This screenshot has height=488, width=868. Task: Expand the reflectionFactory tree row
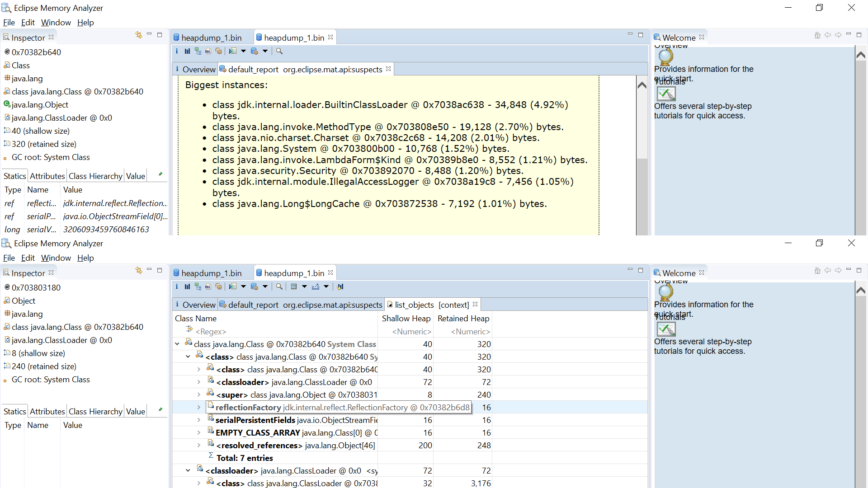point(198,408)
